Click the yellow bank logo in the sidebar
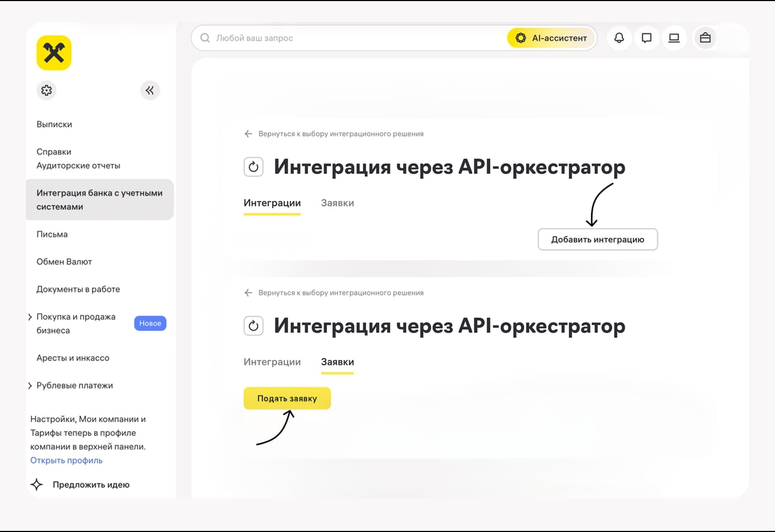The image size is (775, 532). pyautogui.click(x=54, y=53)
